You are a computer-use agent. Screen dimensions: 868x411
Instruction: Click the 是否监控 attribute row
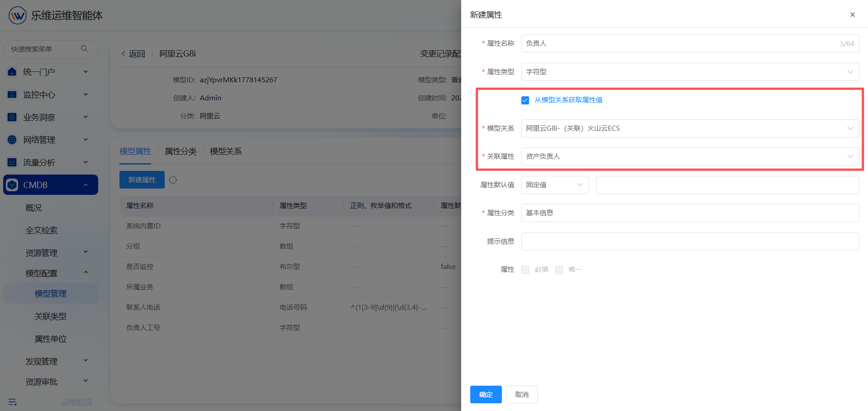(290, 267)
